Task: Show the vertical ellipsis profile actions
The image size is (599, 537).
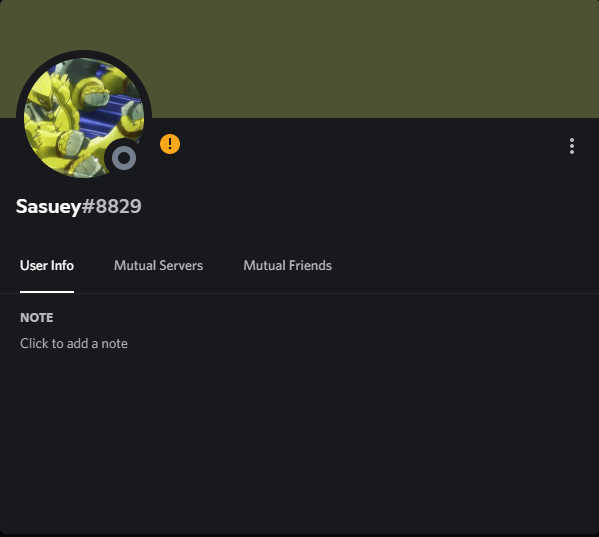Action: 571,146
